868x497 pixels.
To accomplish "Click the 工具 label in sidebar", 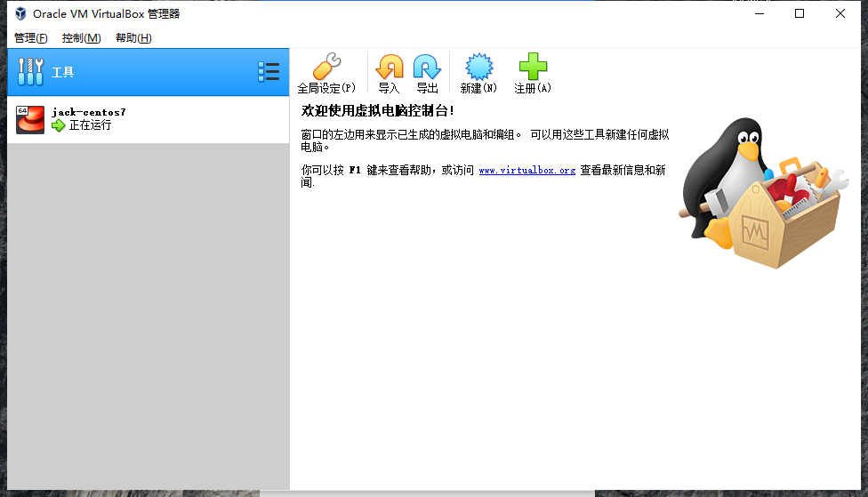I will click(62, 72).
